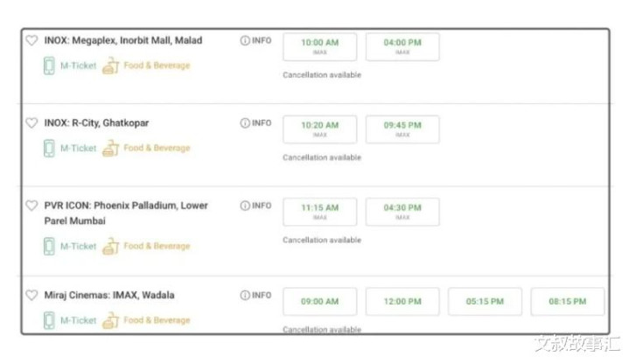Favorite INOX R-City Ghatkopar heart icon
Viewport: 629px width, 364px height.
coord(31,122)
